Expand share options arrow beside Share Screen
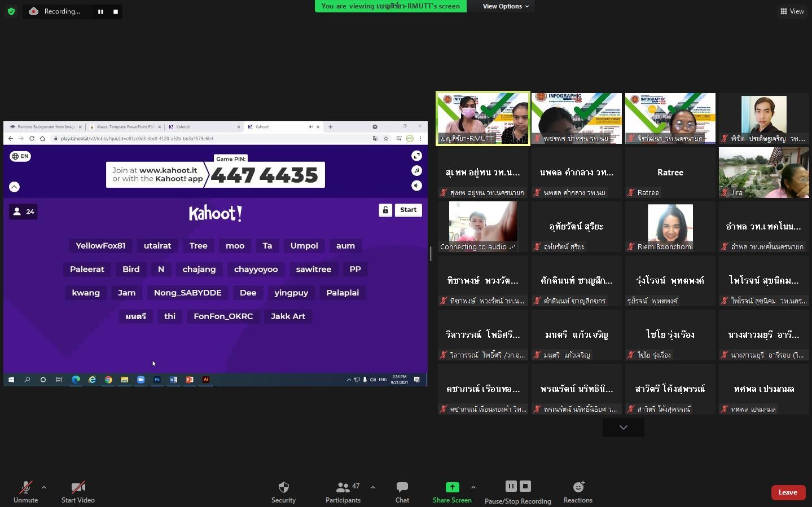This screenshot has height=507, width=812. [473, 487]
